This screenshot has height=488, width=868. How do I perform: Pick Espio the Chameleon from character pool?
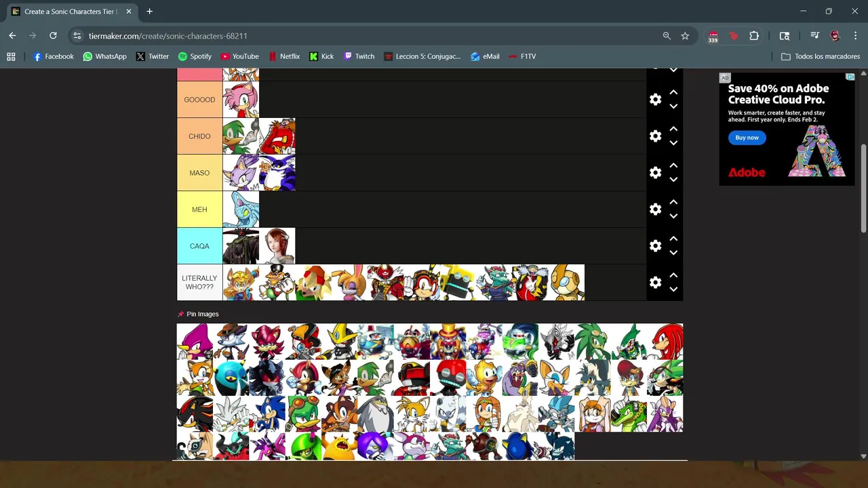195,342
